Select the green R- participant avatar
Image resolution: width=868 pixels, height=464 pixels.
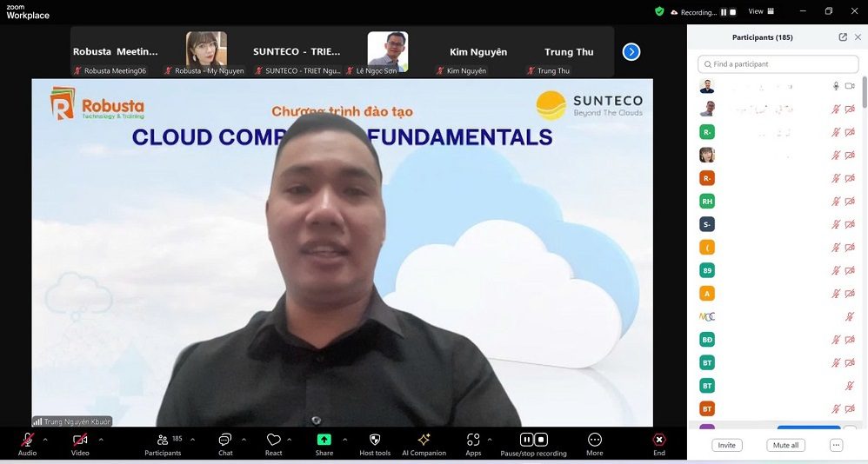point(707,131)
